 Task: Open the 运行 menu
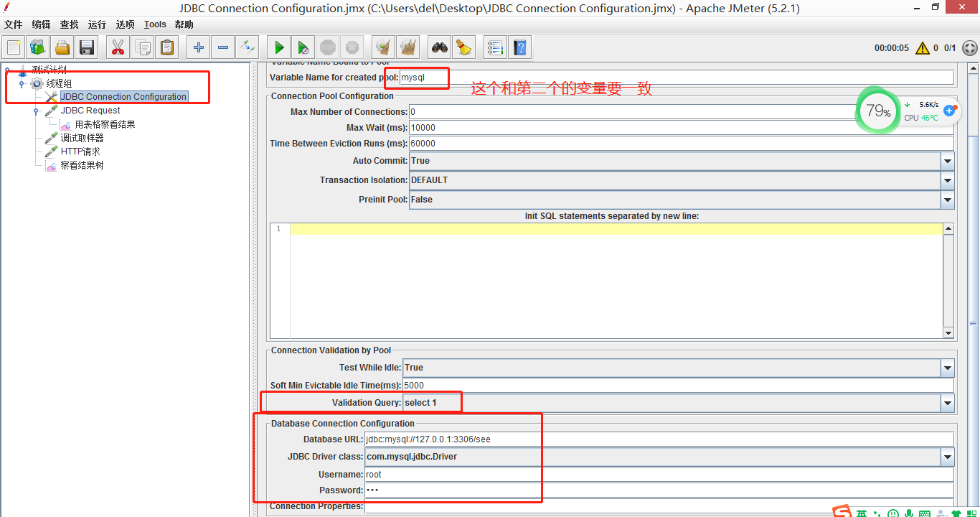pos(97,24)
